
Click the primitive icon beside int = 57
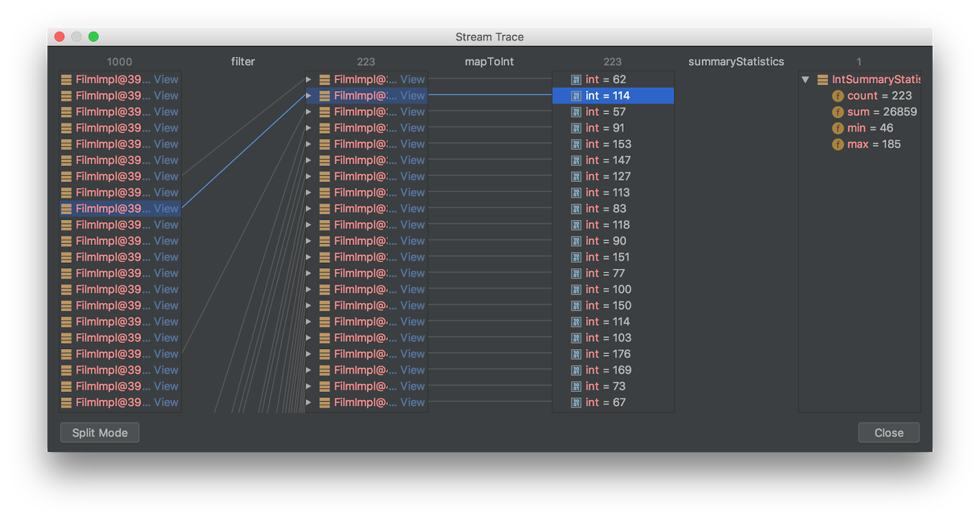[x=576, y=112]
